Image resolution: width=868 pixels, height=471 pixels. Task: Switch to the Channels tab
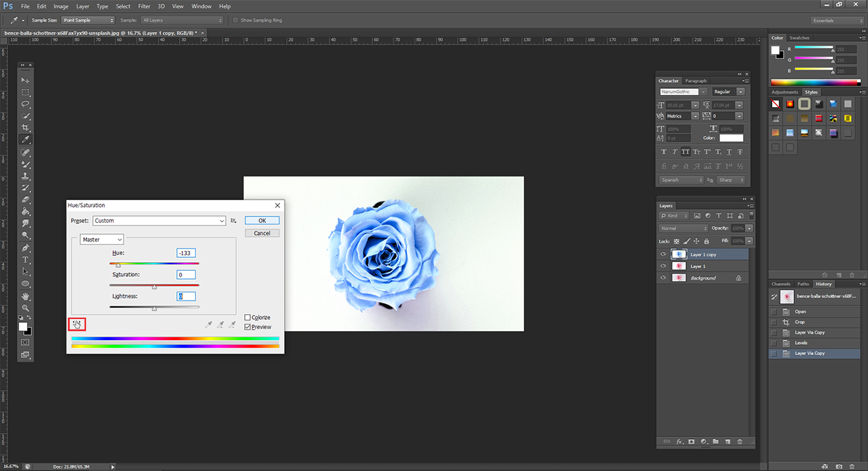coord(781,284)
